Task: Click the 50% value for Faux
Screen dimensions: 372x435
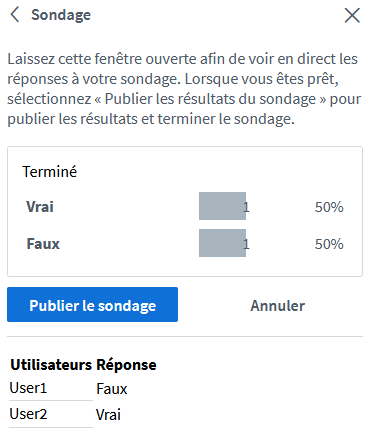Action: [329, 244]
